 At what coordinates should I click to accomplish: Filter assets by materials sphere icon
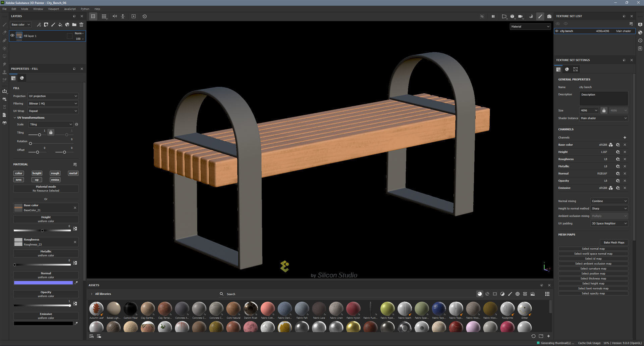(x=480, y=294)
